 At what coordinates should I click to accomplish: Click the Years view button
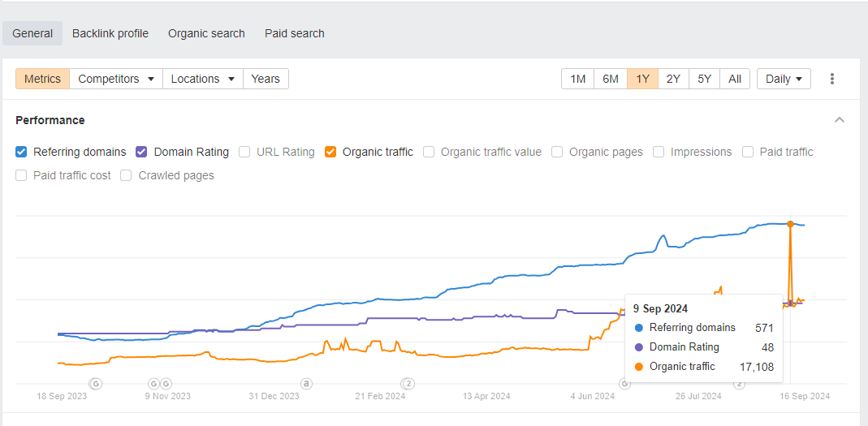pos(266,79)
